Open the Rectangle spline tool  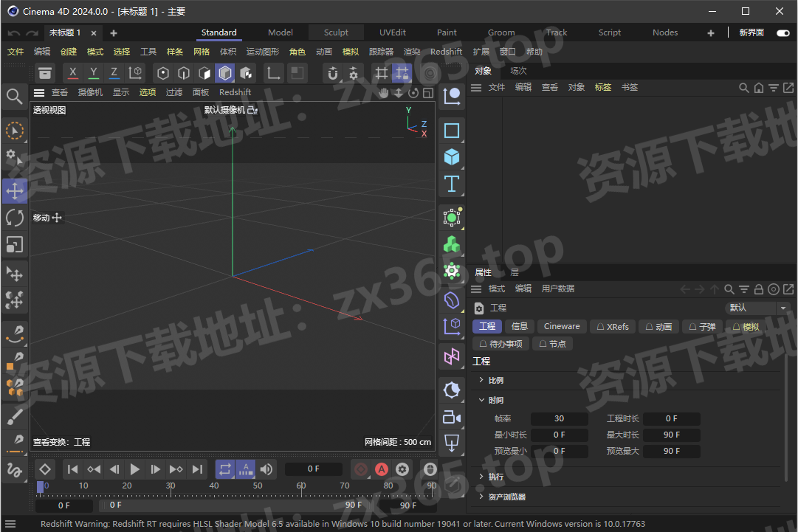(x=452, y=131)
